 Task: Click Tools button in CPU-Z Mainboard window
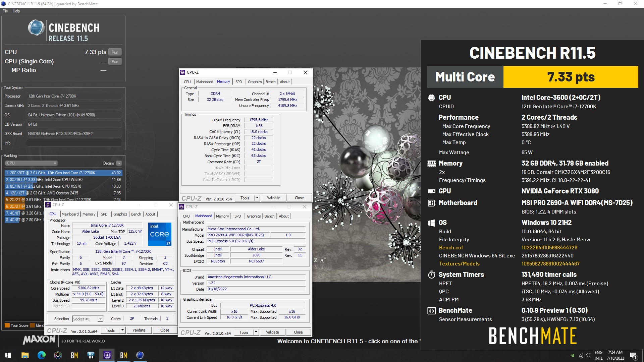(244, 332)
